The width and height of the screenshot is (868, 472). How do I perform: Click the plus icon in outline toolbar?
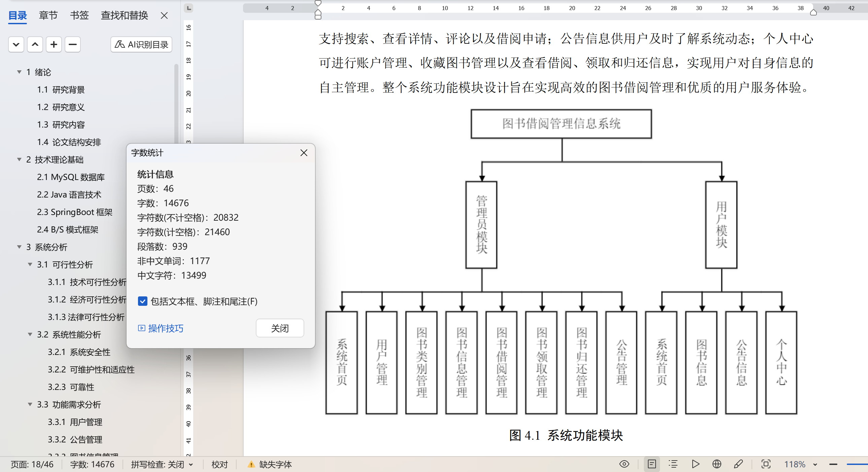pyautogui.click(x=54, y=44)
